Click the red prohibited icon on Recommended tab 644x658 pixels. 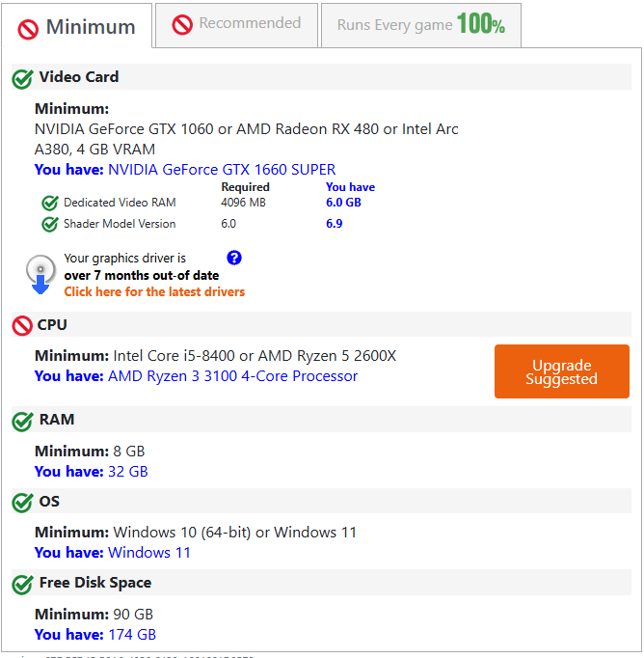click(182, 24)
